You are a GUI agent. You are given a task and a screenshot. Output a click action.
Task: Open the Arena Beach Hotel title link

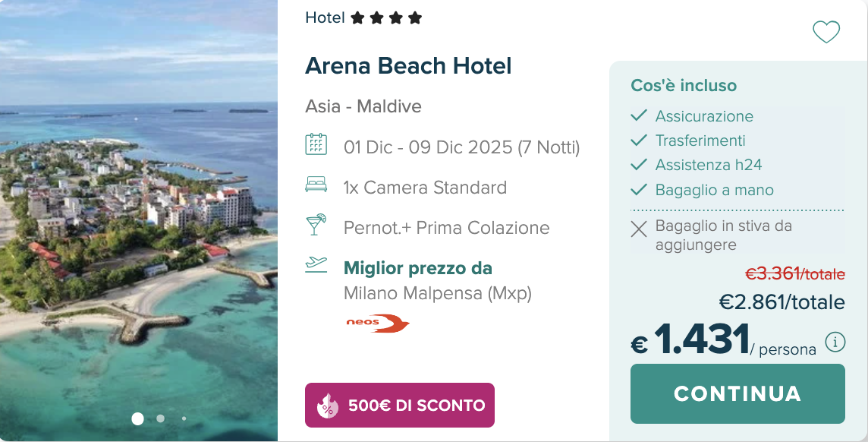pos(408,66)
